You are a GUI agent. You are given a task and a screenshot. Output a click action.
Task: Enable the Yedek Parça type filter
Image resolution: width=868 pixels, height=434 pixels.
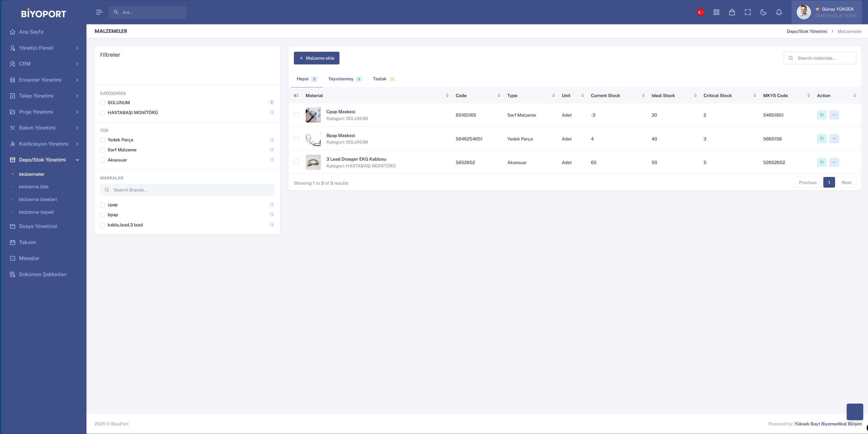102,140
